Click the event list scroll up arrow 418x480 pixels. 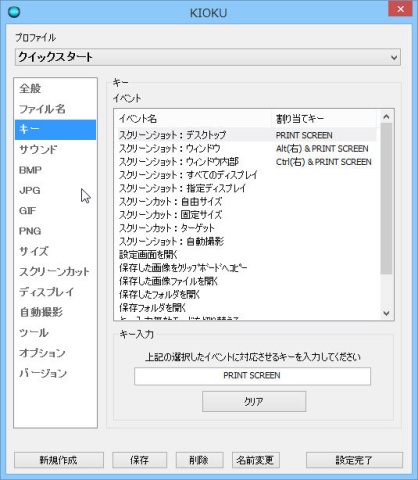tap(386, 116)
